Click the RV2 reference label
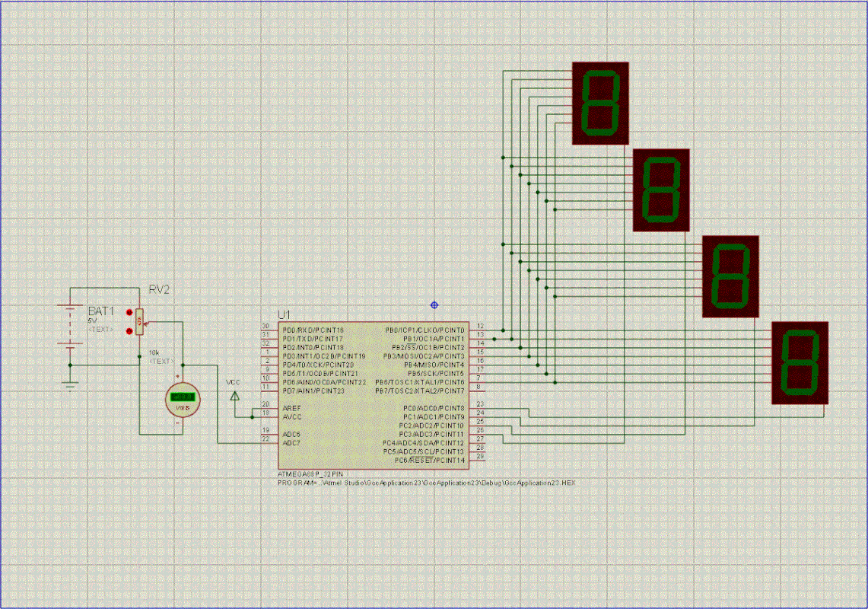Viewport: 868px width, 609px height. point(159,290)
